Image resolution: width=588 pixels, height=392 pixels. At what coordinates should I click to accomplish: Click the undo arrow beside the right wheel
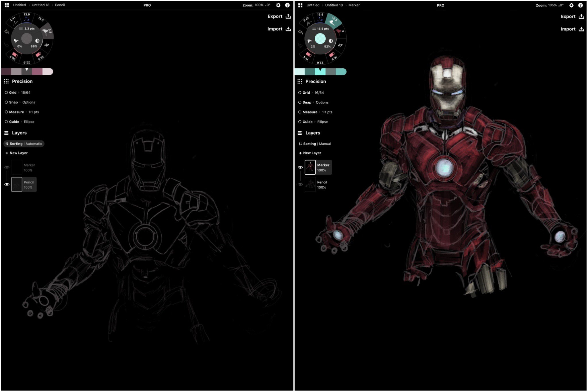coord(300,32)
